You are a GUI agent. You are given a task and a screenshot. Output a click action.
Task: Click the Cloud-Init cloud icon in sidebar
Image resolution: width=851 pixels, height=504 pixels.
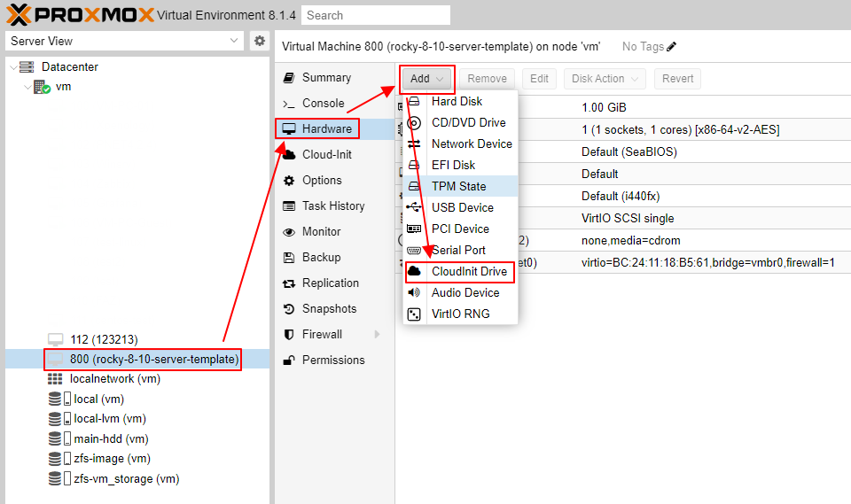289,155
